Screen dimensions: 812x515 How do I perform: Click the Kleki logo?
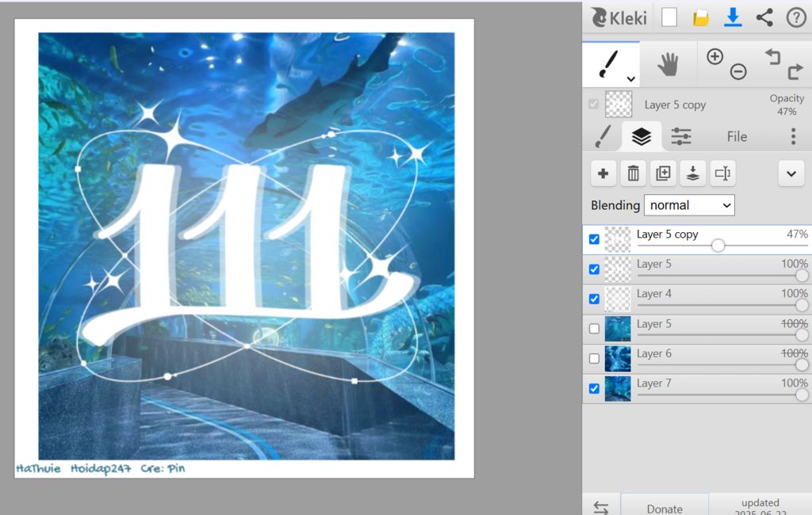(x=619, y=17)
